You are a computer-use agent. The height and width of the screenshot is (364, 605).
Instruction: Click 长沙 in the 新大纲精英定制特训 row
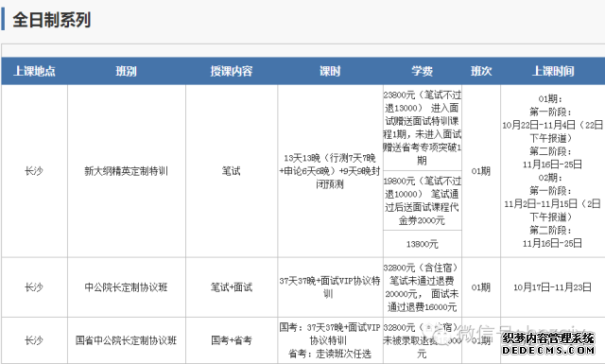coord(34,171)
